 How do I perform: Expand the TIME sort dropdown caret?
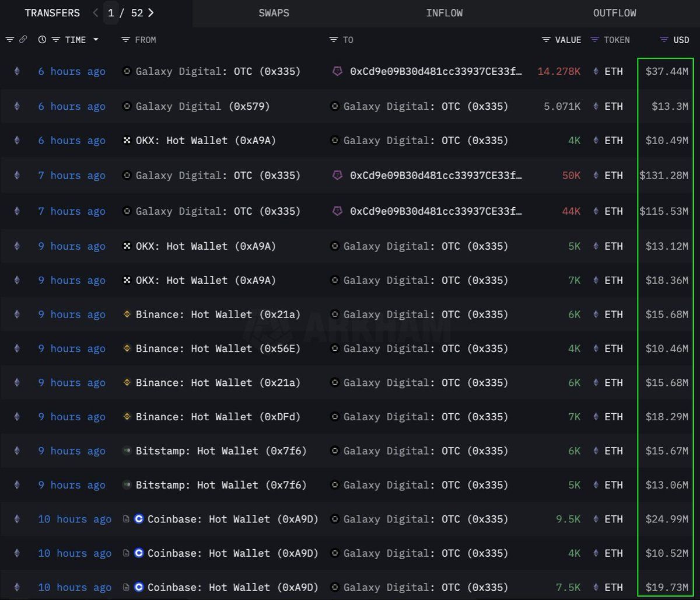(x=96, y=40)
